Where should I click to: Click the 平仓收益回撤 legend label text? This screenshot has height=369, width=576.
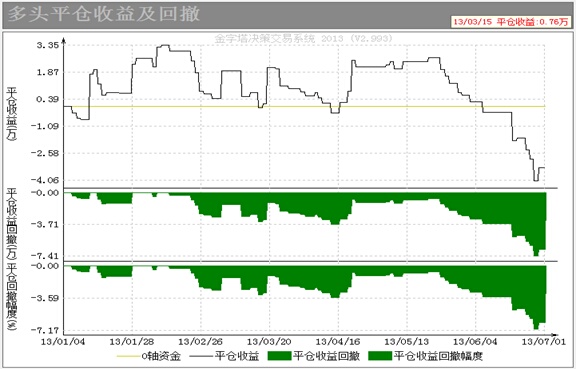[326, 356]
